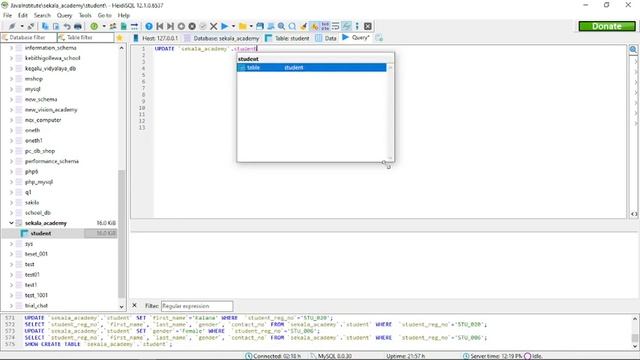Viewport: 640px width, 360px height.
Task: Toggle the binary hex display icon
Action: tap(325, 26)
